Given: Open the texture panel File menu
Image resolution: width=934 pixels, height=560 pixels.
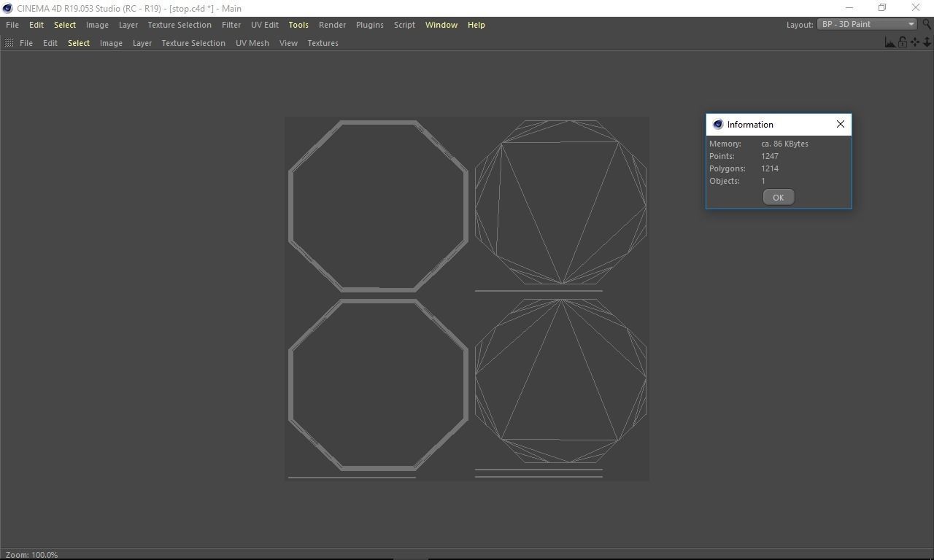Looking at the screenshot, I should coord(26,43).
